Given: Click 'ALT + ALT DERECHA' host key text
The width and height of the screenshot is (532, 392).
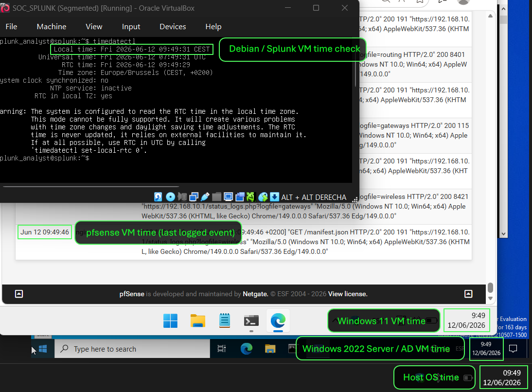Looking at the screenshot, I should click(314, 197).
